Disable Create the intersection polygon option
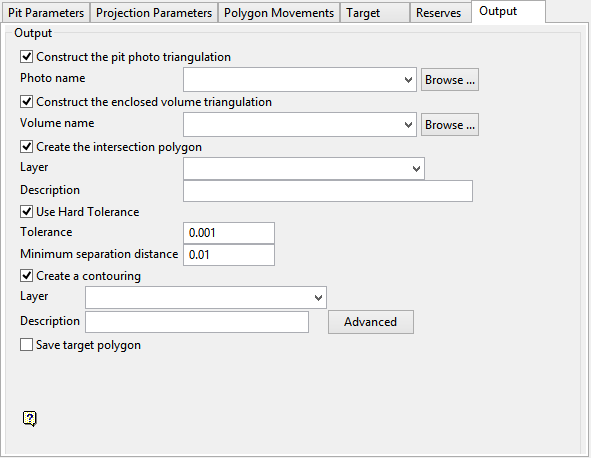The width and height of the screenshot is (591, 458). coord(26,147)
